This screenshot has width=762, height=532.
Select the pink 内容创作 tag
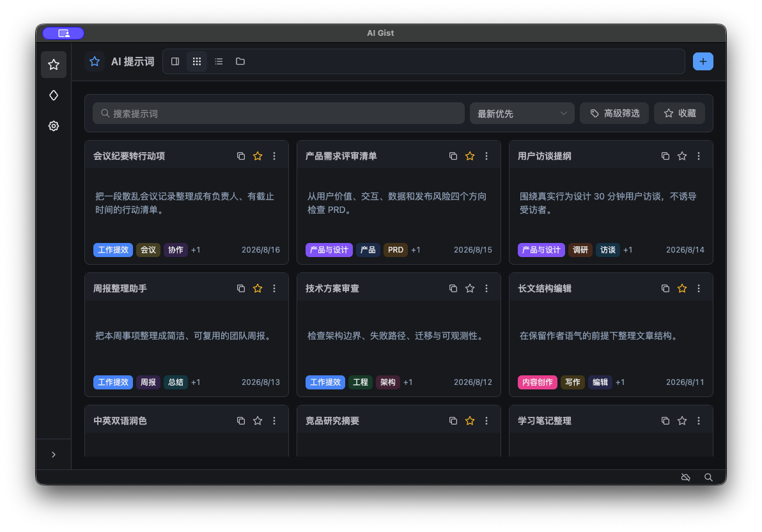537,382
